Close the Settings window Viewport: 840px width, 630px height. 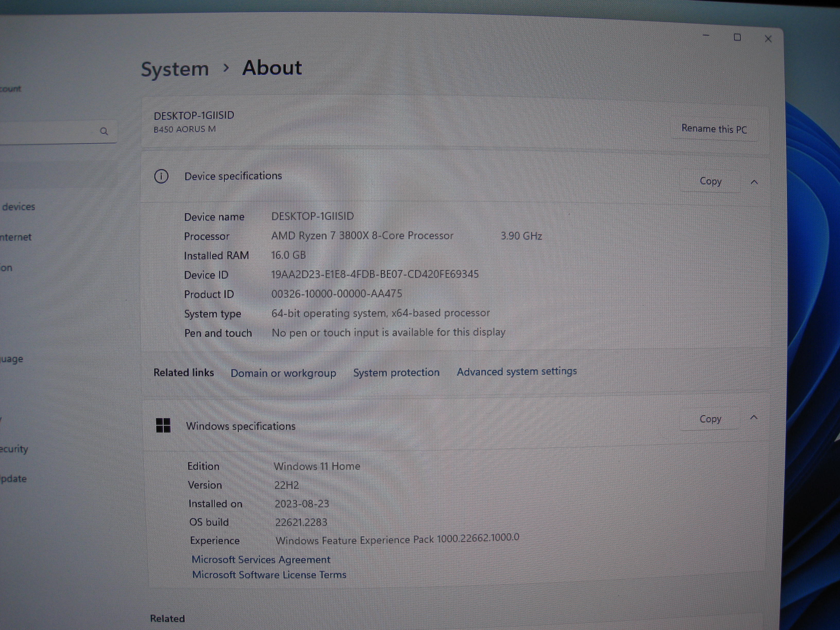(768, 39)
